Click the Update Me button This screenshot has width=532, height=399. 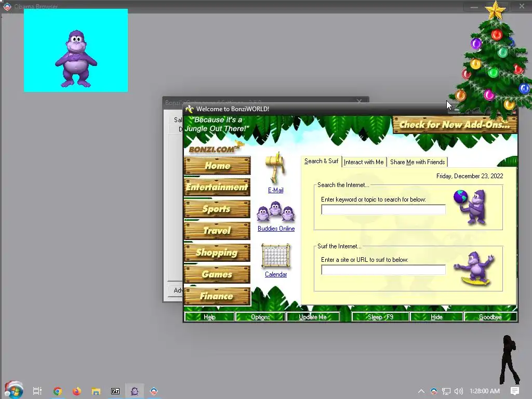point(312,317)
